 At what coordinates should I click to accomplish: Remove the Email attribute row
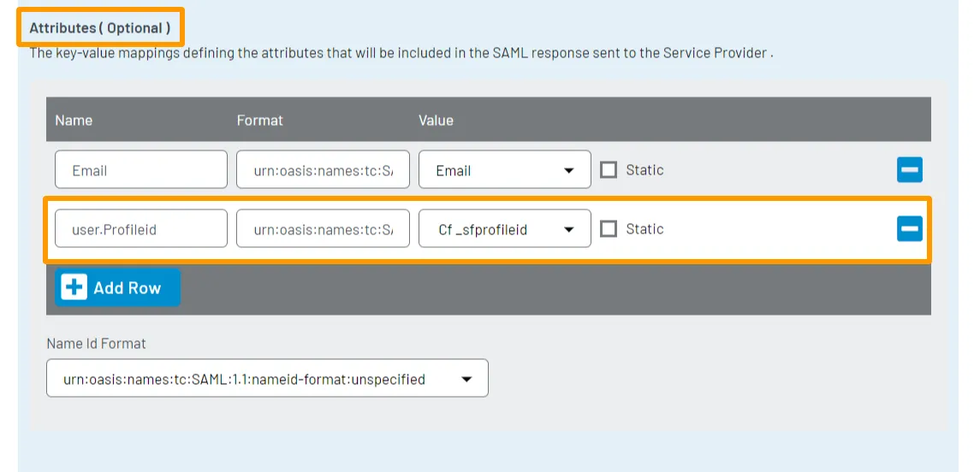click(x=909, y=170)
